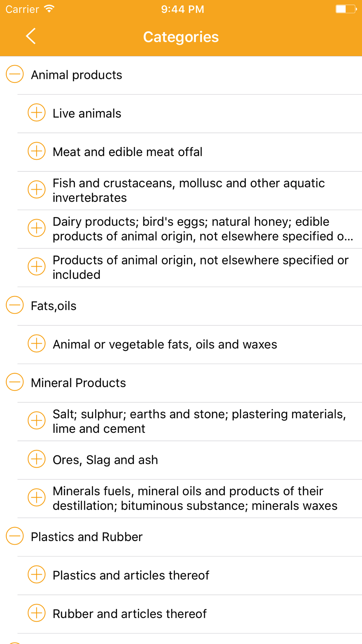This screenshot has width=362, height=644.
Task: Expand Plastics and articles thereof
Action: 37,575
